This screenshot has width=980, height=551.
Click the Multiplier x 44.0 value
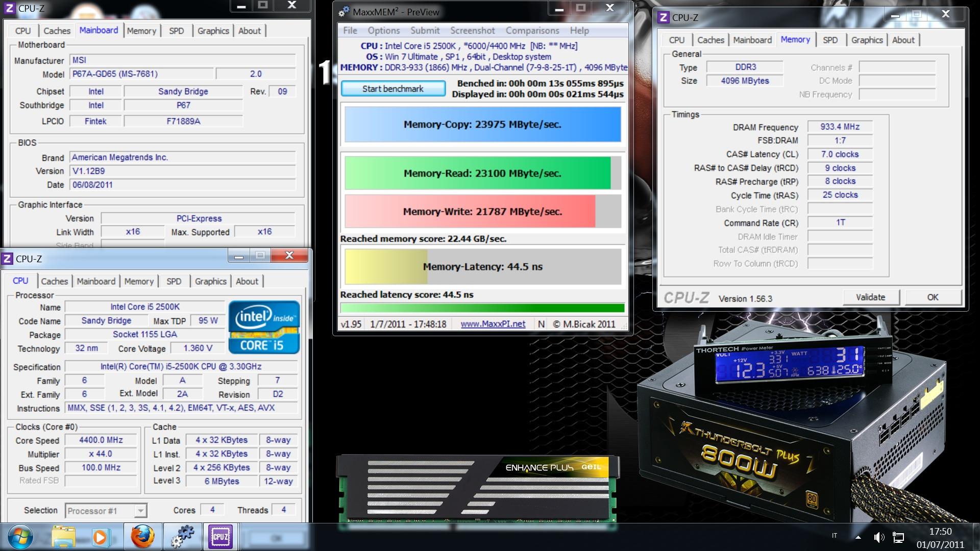click(x=101, y=454)
